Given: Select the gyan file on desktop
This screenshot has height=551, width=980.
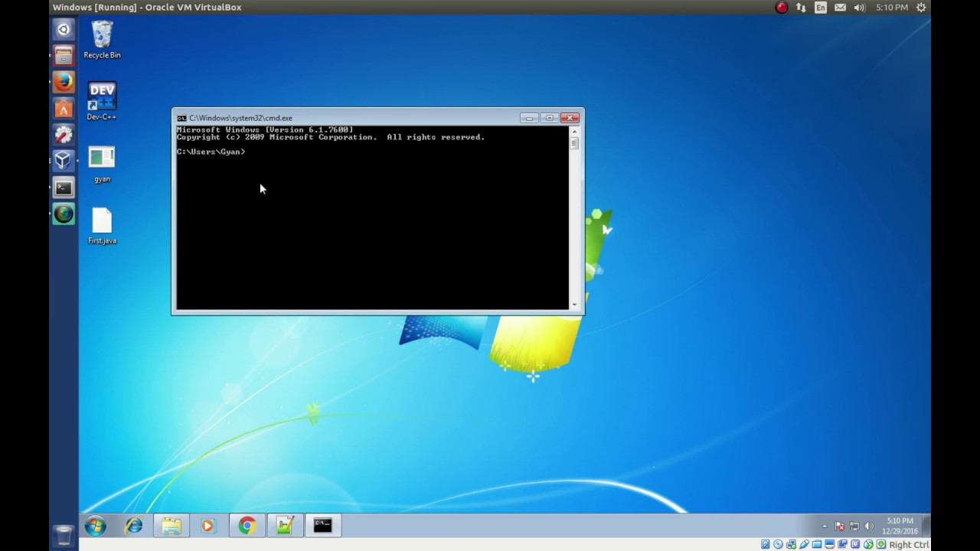Looking at the screenshot, I should click(x=102, y=165).
